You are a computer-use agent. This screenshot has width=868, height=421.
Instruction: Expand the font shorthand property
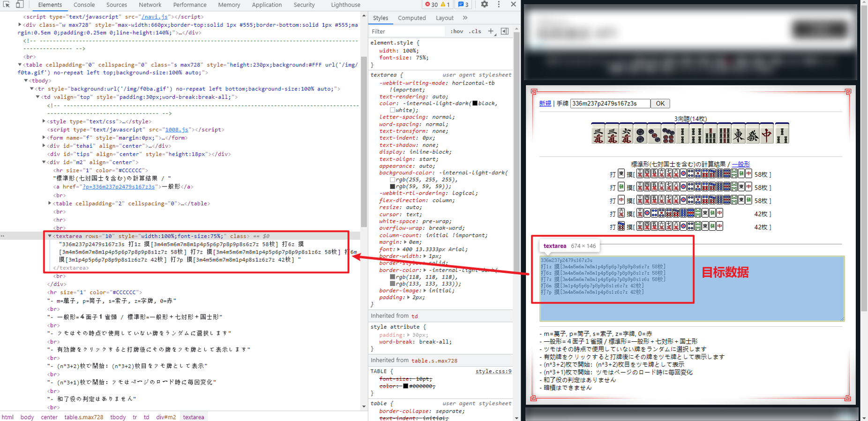pyautogui.click(x=398, y=249)
